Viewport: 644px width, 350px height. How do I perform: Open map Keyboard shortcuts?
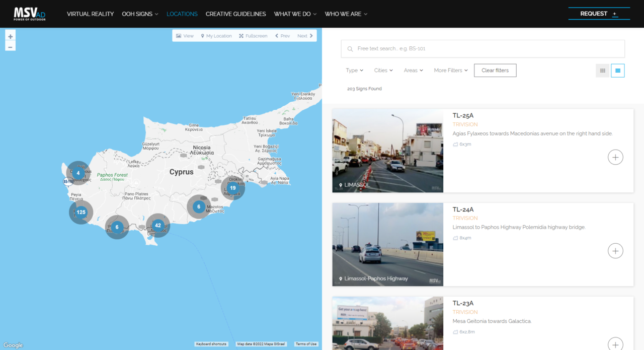tap(211, 344)
